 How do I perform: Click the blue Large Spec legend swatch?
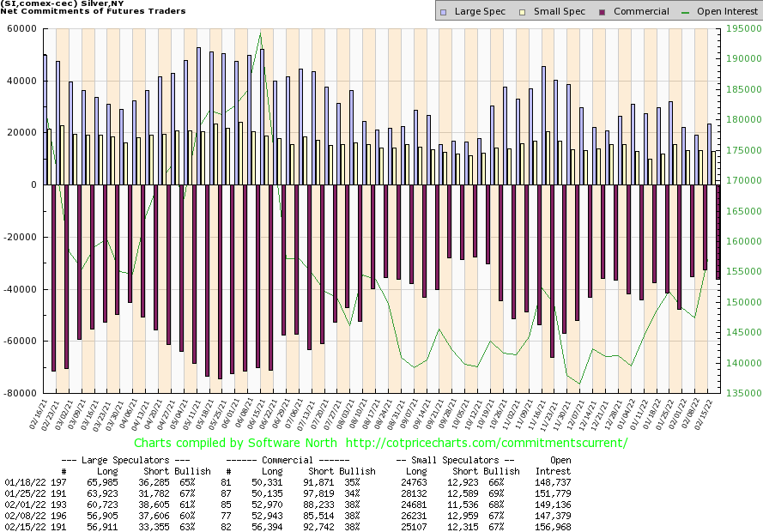click(443, 11)
